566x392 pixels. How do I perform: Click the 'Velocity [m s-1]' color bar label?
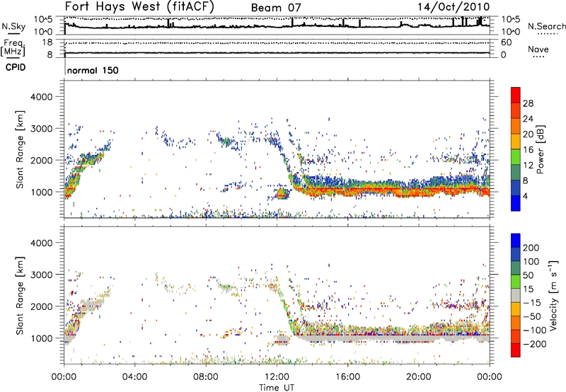pyautogui.click(x=553, y=295)
